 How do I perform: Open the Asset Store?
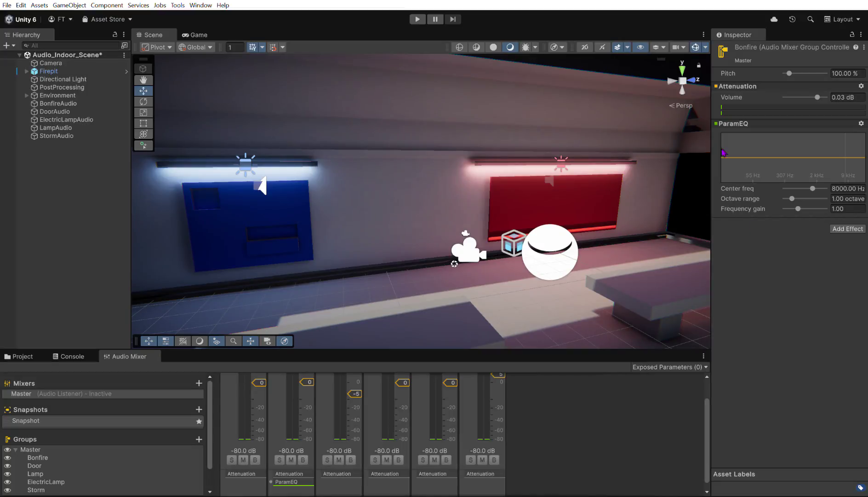(x=107, y=19)
